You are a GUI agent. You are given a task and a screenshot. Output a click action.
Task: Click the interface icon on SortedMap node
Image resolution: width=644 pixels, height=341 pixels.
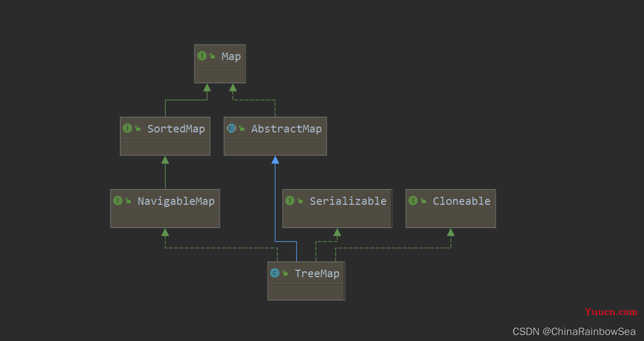coord(128,128)
